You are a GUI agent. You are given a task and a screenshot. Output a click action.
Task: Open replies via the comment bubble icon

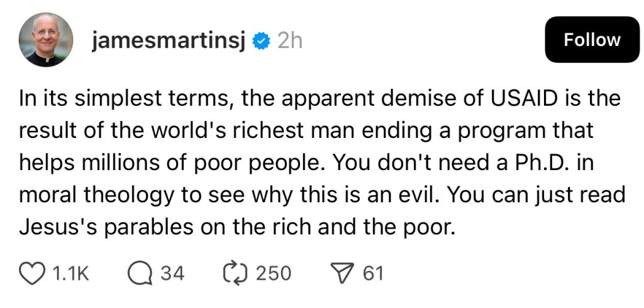point(141,273)
